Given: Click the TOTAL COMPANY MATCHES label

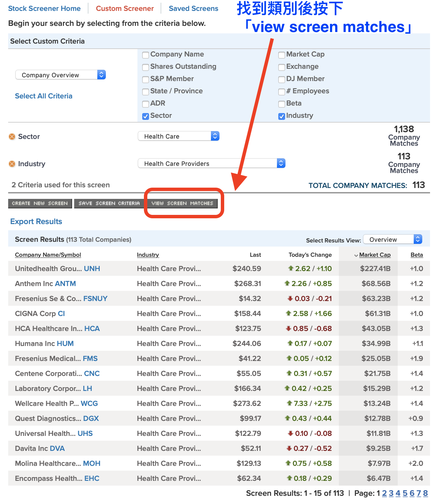Looking at the screenshot, I should coord(358,186).
